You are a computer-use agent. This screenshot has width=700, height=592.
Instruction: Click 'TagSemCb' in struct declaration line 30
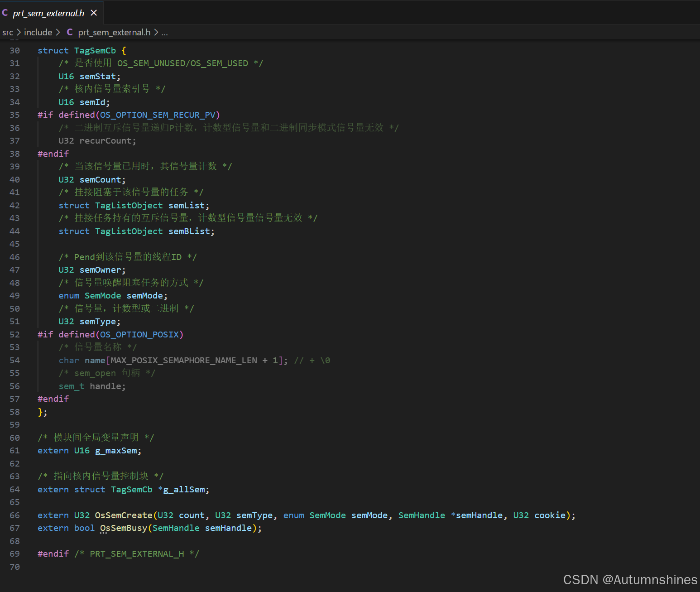point(95,51)
